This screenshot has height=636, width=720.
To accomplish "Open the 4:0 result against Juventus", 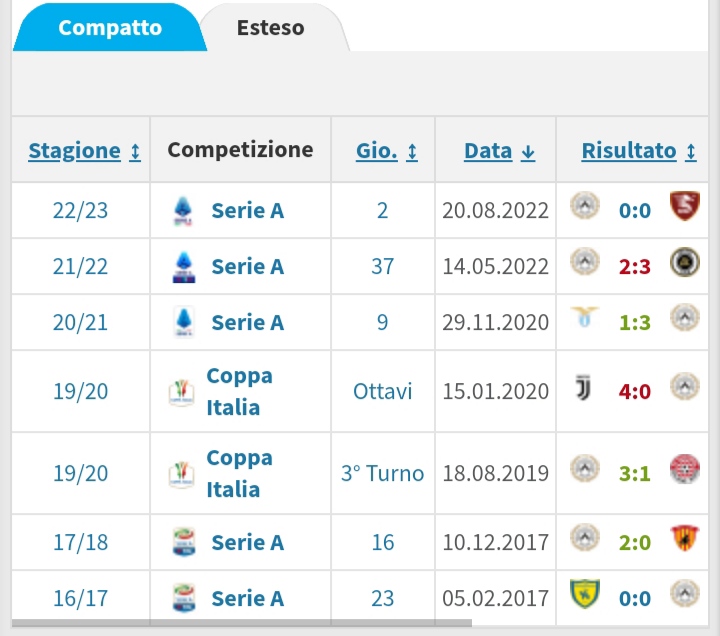I will [x=635, y=391].
